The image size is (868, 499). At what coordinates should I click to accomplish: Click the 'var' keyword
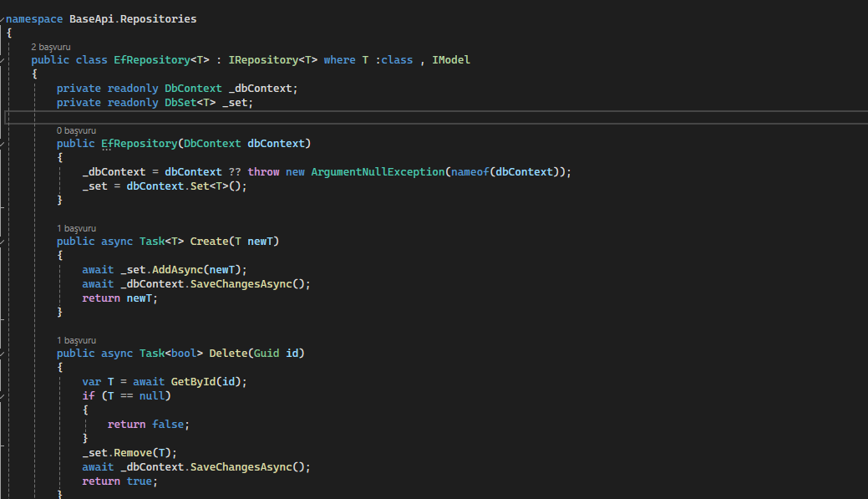point(91,382)
